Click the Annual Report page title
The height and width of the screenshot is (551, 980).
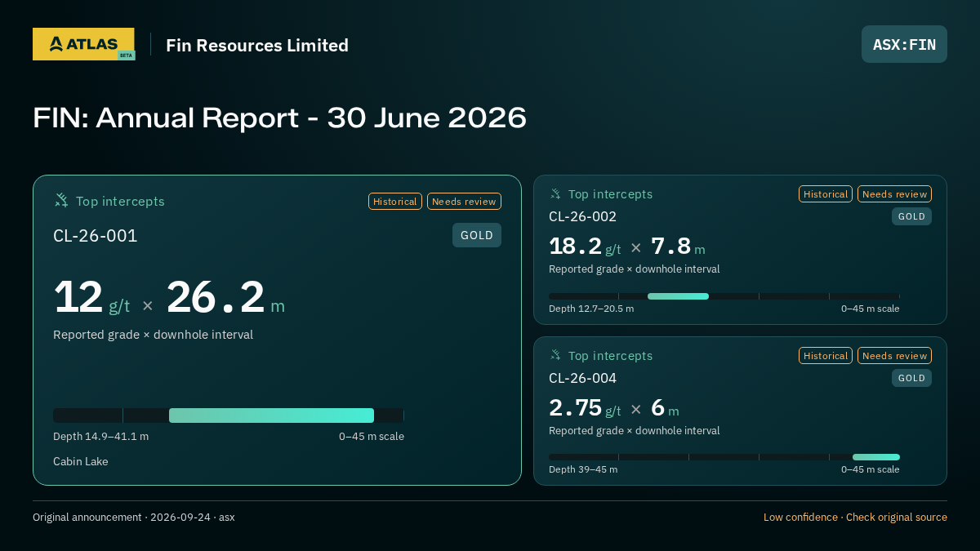tap(279, 118)
